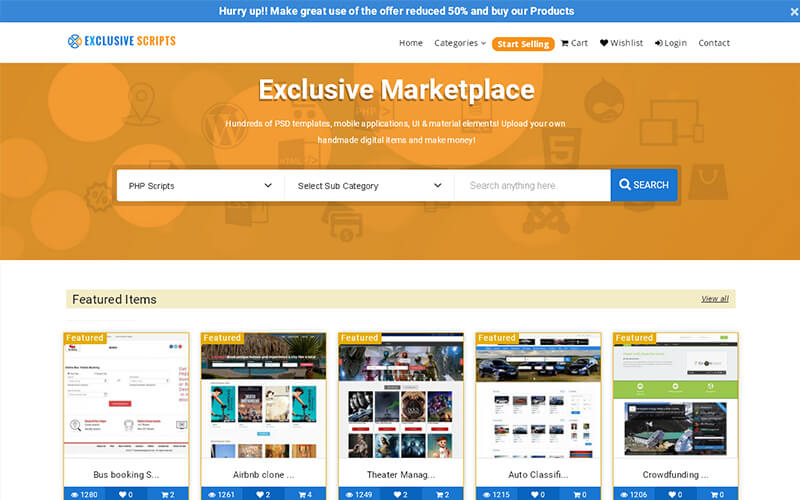The image size is (800, 500).
Task: Open the Crowdfunding item thumbnail
Action: pyautogui.click(x=676, y=395)
